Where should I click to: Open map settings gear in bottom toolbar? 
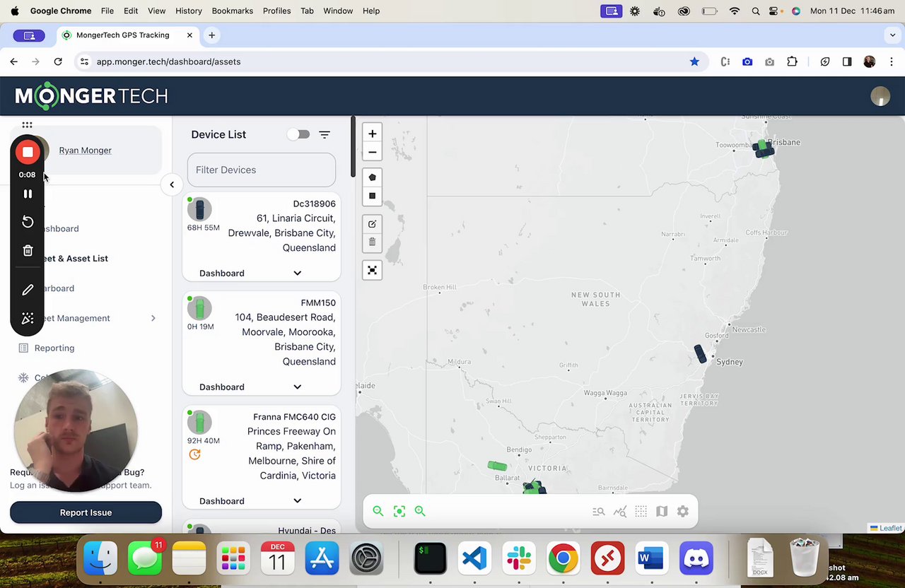683,511
